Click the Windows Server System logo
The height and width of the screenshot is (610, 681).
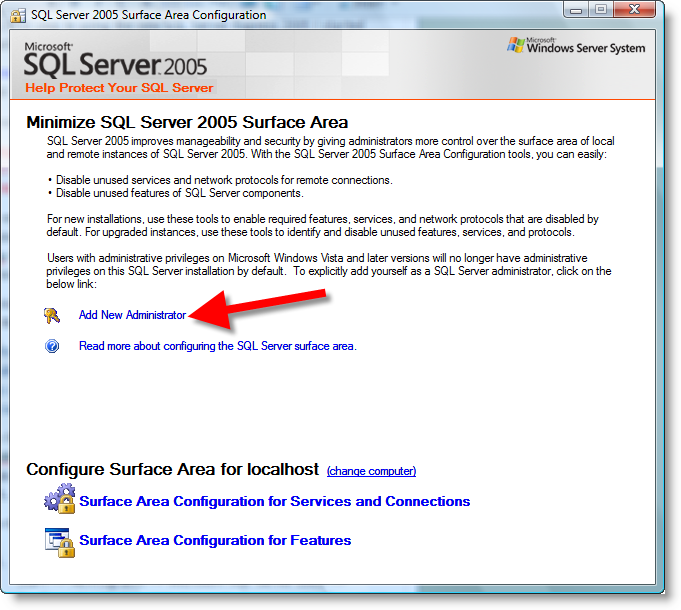click(x=576, y=47)
